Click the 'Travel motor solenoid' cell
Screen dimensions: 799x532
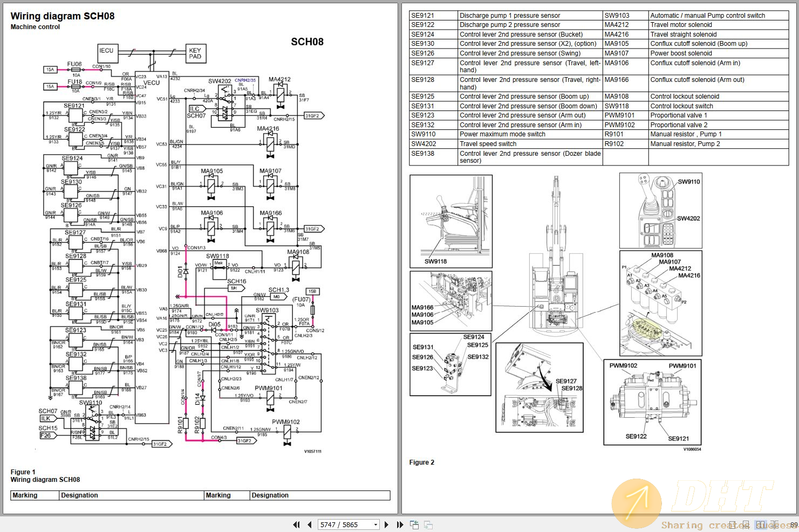click(719, 25)
